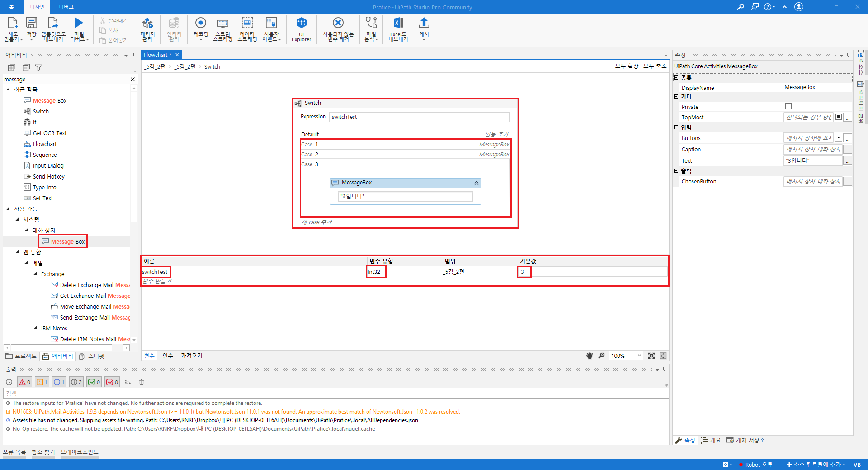Click MessageBox text field "3입니다"
Image resolution: width=868 pixels, height=470 pixels.
pos(405,196)
